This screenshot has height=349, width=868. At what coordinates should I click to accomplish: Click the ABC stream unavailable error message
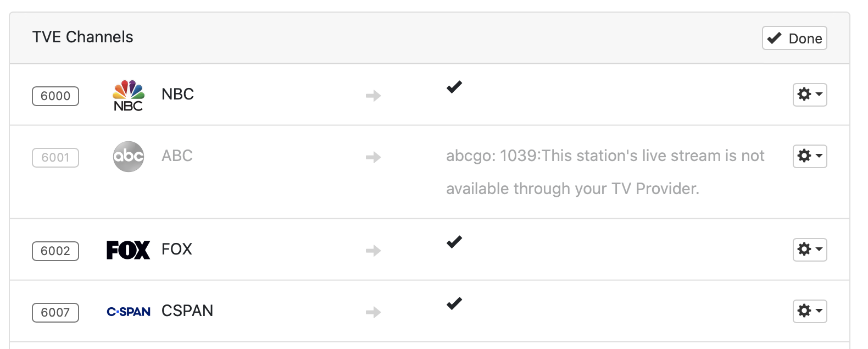click(605, 172)
